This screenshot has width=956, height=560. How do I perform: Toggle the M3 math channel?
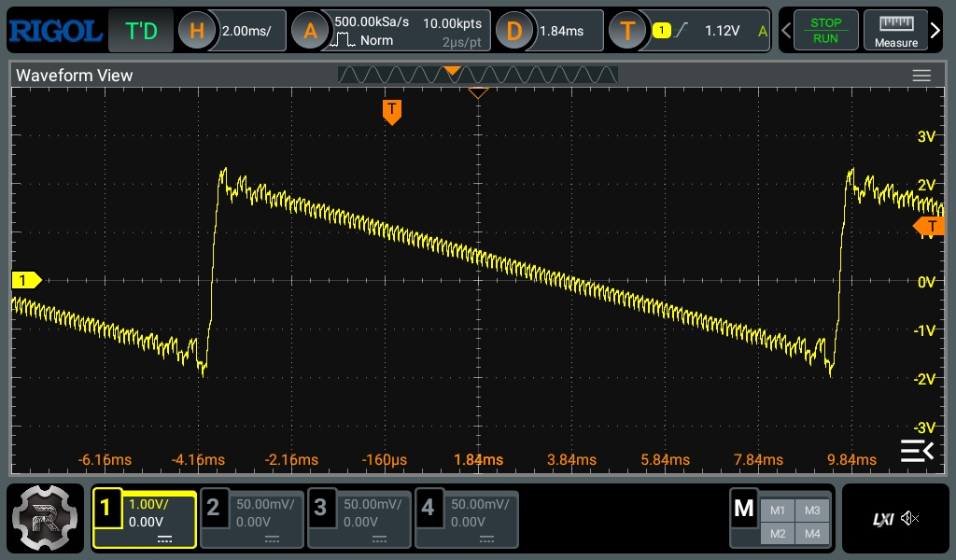[x=812, y=511]
